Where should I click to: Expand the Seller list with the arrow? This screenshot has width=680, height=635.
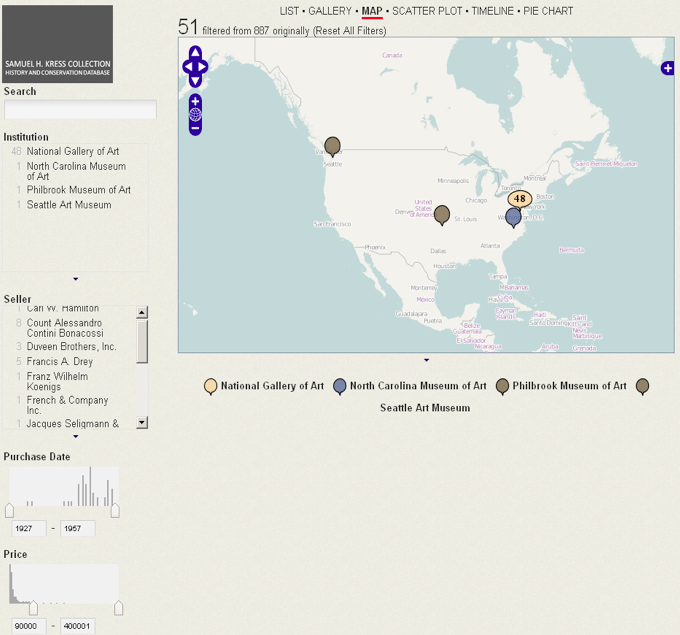tap(76, 436)
